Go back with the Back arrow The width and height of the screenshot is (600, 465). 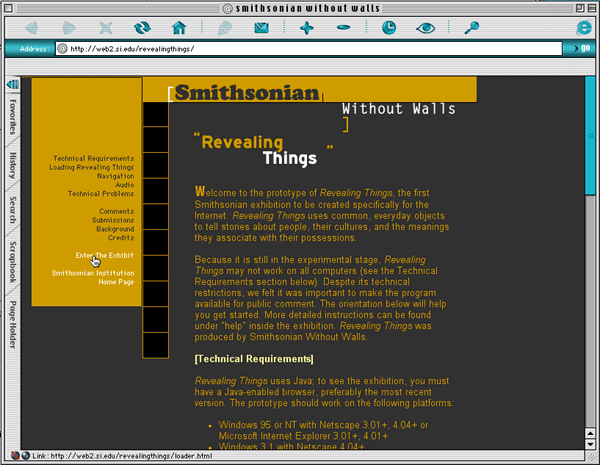tap(32, 28)
